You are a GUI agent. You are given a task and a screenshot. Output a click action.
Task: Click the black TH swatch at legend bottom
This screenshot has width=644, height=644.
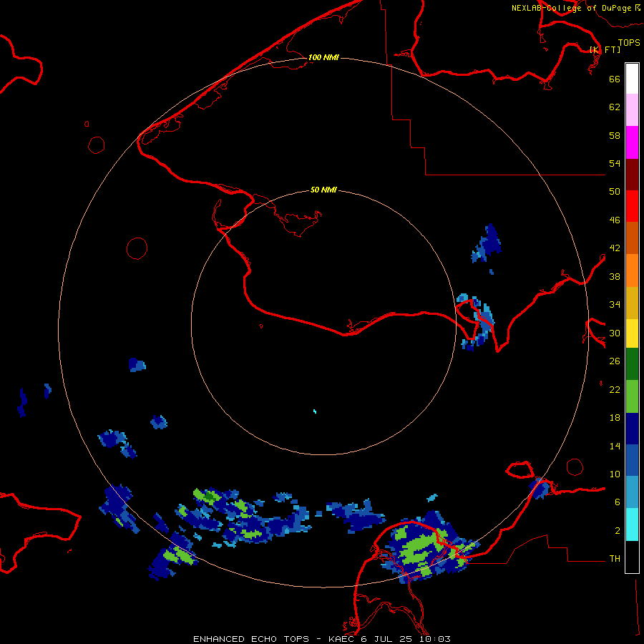[x=632, y=557]
